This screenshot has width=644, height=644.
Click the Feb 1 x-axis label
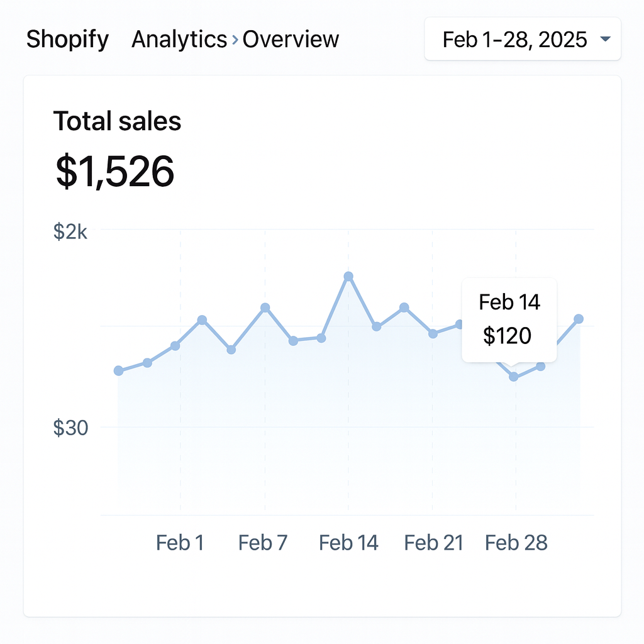pos(180,542)
